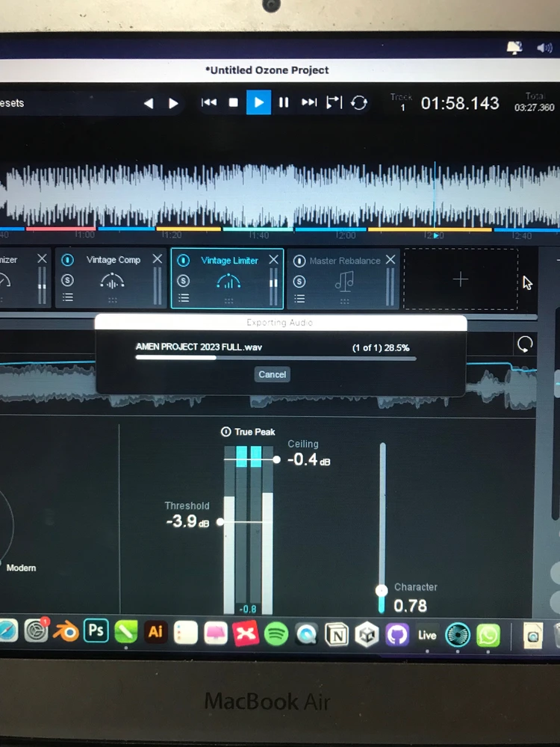560x747 pixels.
Task: Toggle the loop playback icon
Action: coord(359,103)
